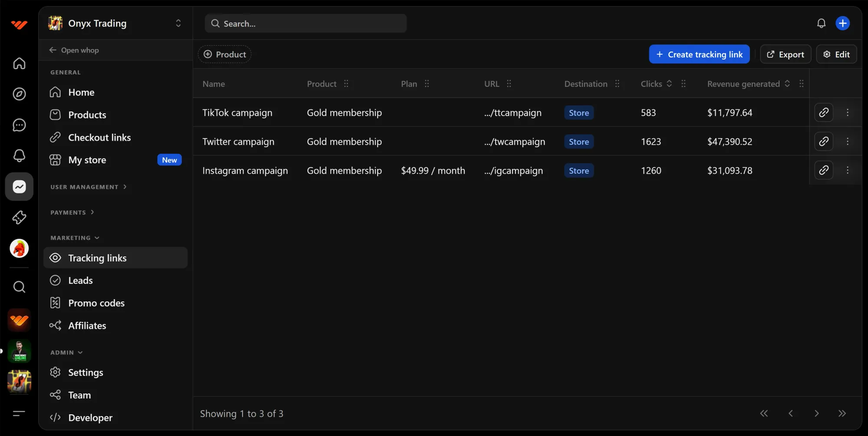
Task: Select the compass Discover icon in the left rail
Action: click(19, 94)
